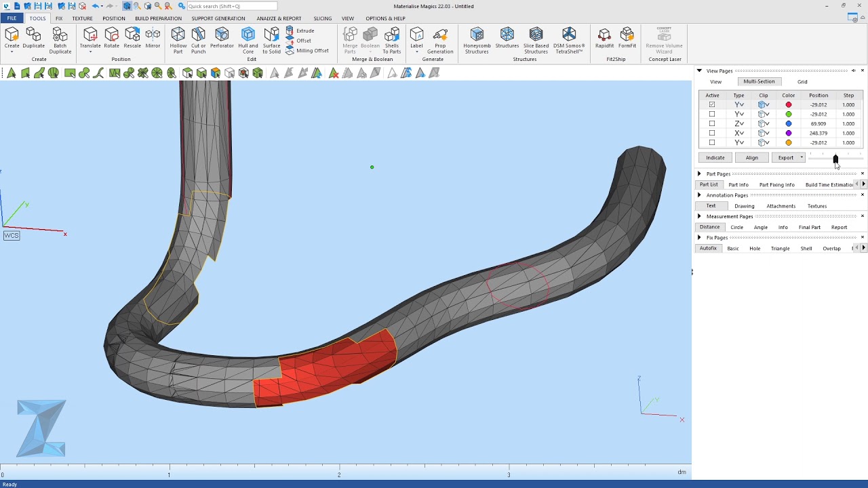
Task: Expand the Fix Pages panel
Action: point(699,238)
